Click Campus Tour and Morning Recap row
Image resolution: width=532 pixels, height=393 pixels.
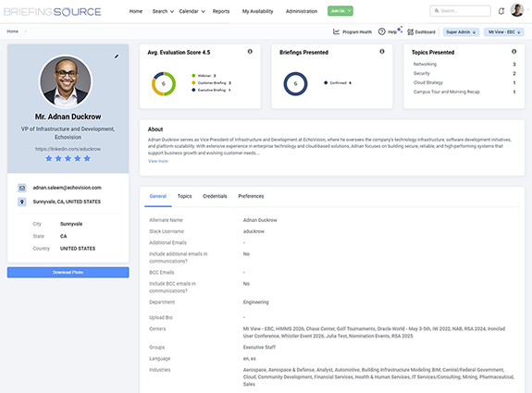pyautogui.click(x=464, y=92)
